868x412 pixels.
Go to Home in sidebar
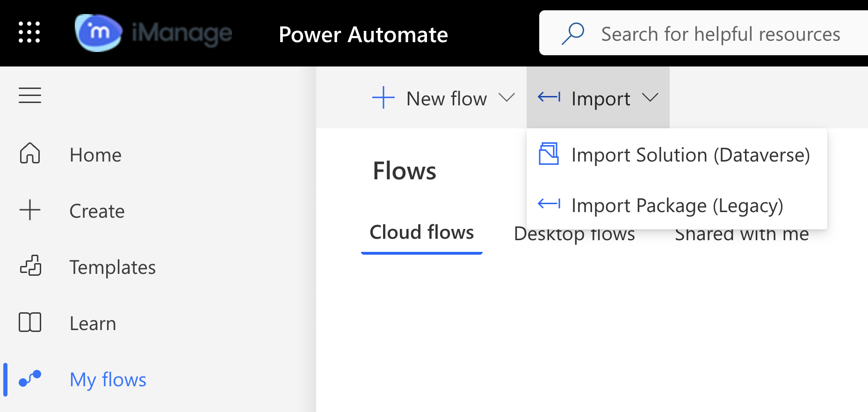pos(95,155)
